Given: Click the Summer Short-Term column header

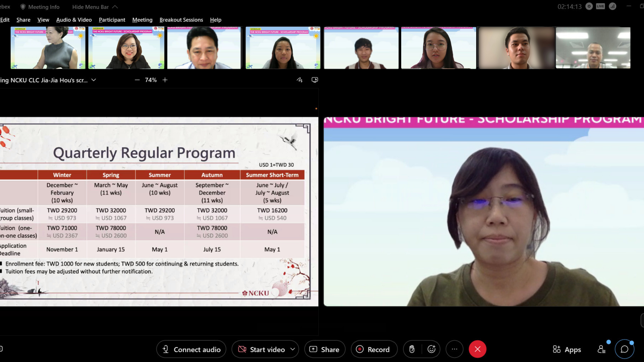Looking at the screenshot, I should (x=272, y=175).
